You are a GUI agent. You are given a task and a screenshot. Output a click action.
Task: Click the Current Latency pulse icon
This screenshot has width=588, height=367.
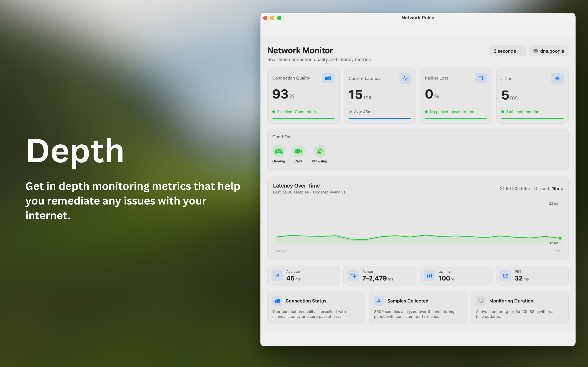tap(405, 78)
